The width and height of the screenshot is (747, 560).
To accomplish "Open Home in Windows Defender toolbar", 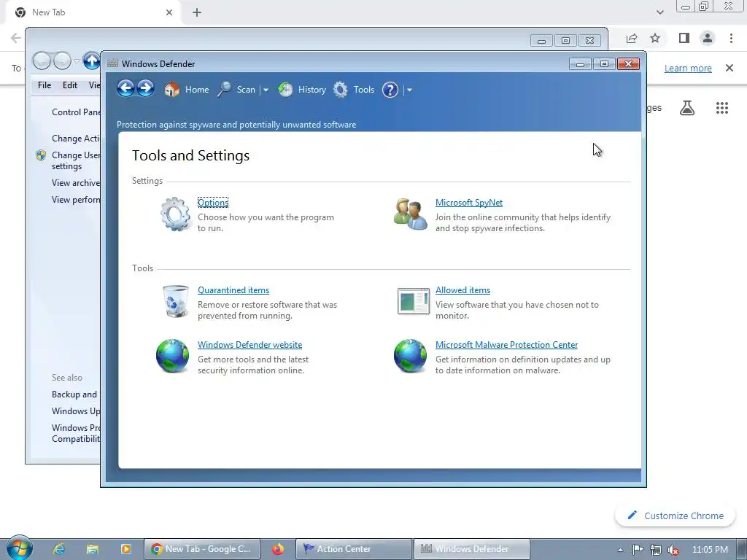I will [186, 90].
